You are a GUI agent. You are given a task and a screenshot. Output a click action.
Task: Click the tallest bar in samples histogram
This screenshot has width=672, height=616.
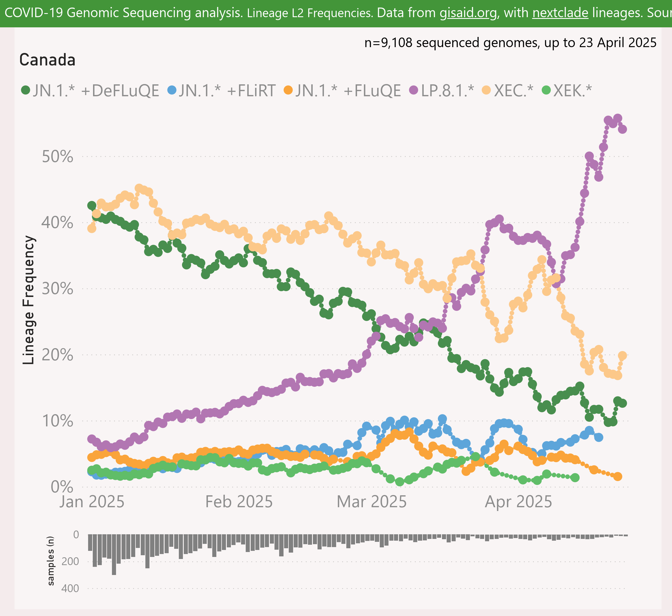[x=114, y=555]
